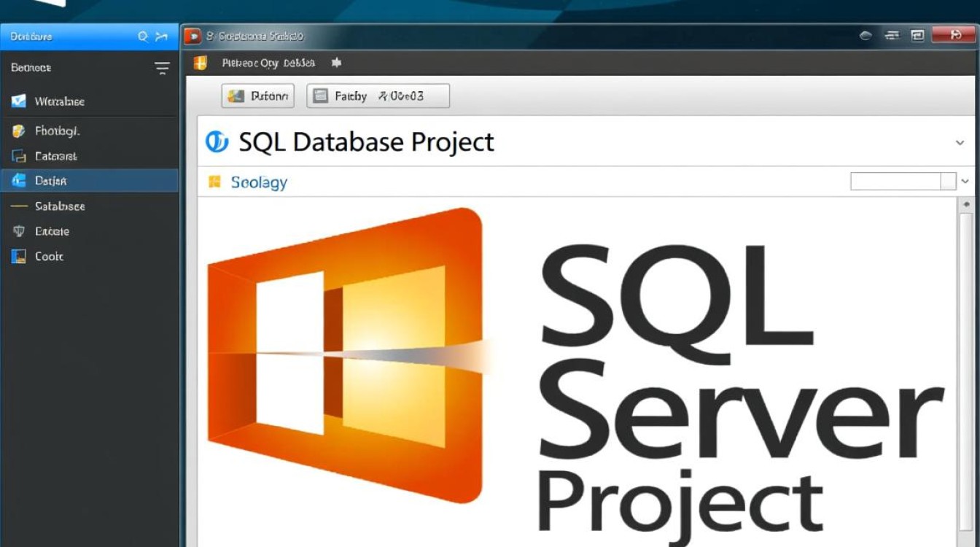This screenshot has width=980, height=547.
Task: Click blue circular icon beside SQL Database Project
Action: coord(217,141)
